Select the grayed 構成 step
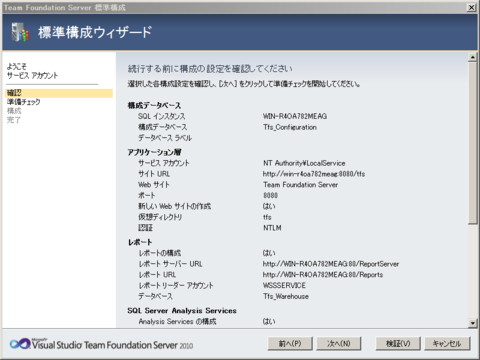 pyautogui.click(x=14, y=111)
